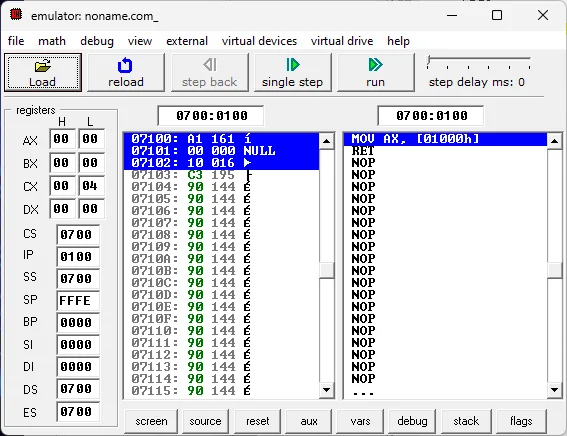Open the view menu

click(x=140, y=41)
